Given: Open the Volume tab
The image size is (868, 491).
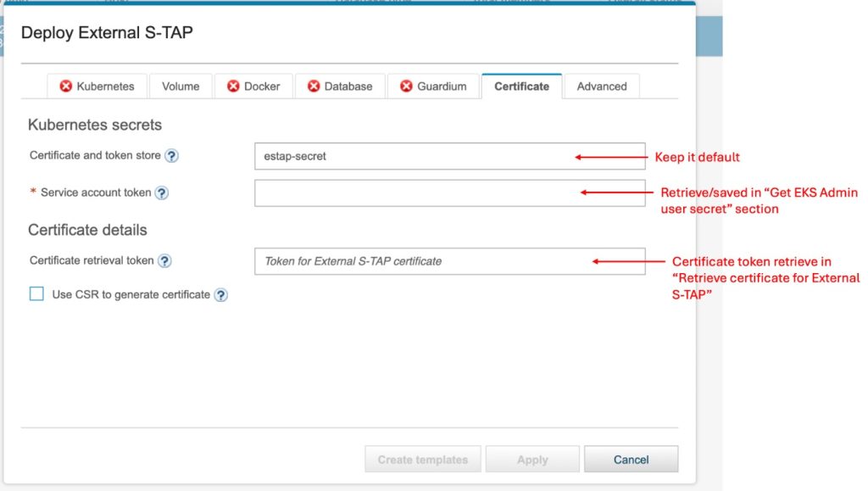Looking at the screenshot, I should click(x=181, y=86).
